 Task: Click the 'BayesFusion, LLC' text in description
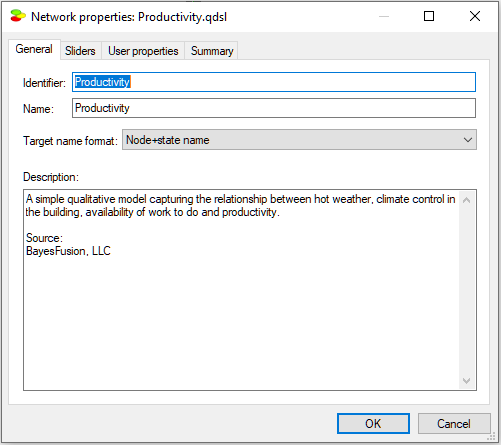click(x=68, y=251)
